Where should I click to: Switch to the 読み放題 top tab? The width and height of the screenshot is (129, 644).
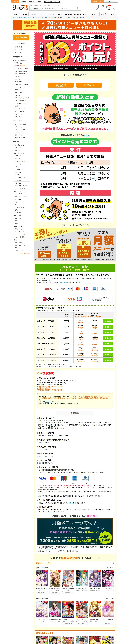click(31, 2)
